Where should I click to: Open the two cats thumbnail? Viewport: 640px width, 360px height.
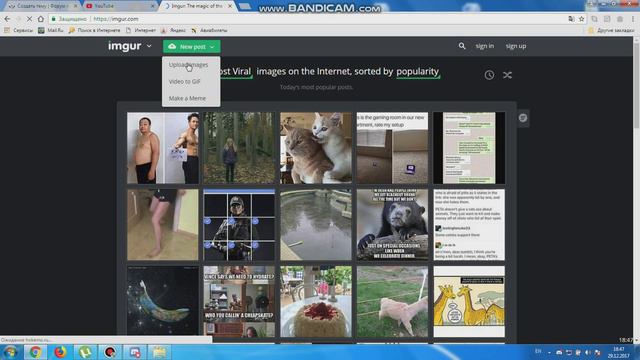[316, 148]
